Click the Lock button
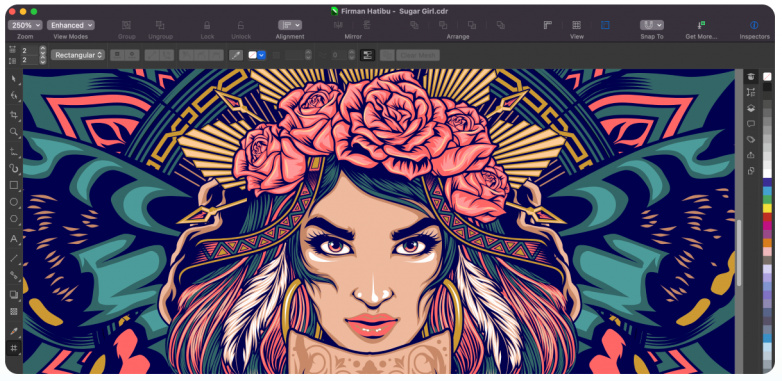This screenshot has width=782, height=381. coord(207,29)
